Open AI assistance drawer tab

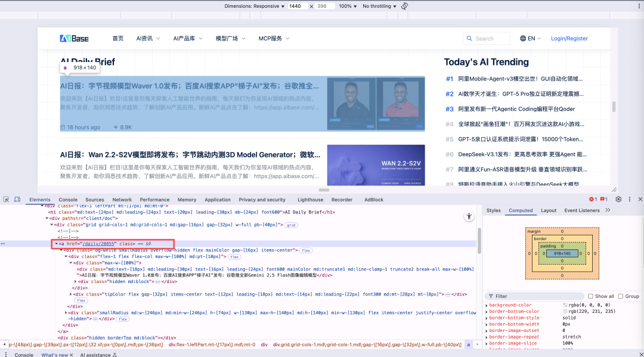point(98,355)
